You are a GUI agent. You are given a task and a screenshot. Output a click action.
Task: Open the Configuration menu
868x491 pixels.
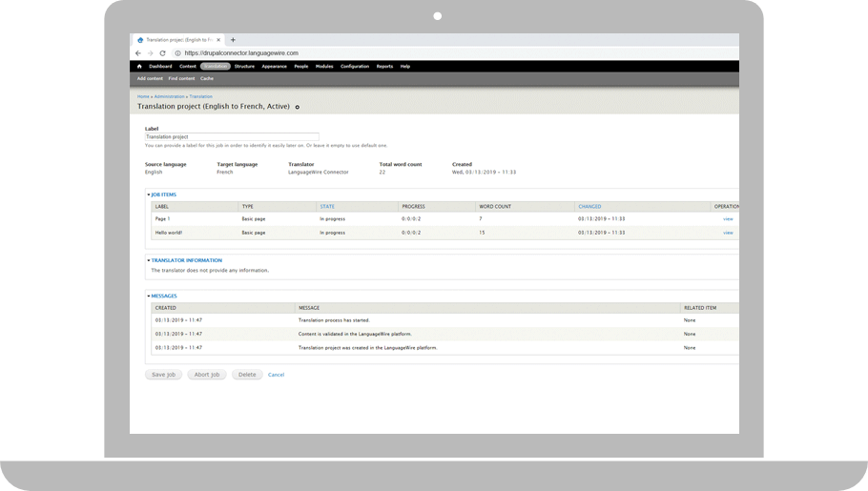tap(355, 67)
